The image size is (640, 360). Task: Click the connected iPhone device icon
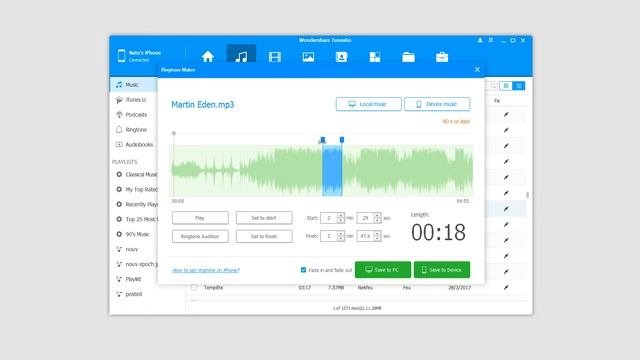coord(121,56)
